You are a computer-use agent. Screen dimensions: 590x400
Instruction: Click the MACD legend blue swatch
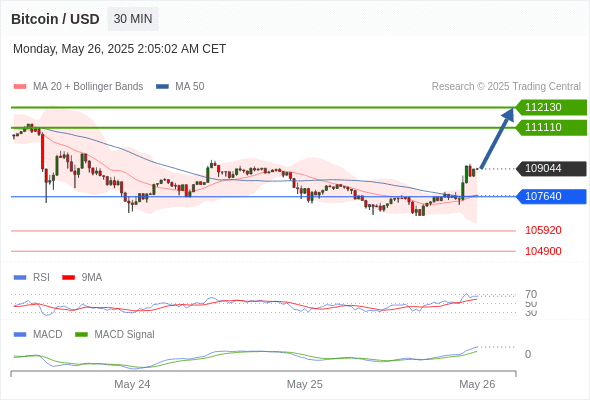(x=20, y=335)
